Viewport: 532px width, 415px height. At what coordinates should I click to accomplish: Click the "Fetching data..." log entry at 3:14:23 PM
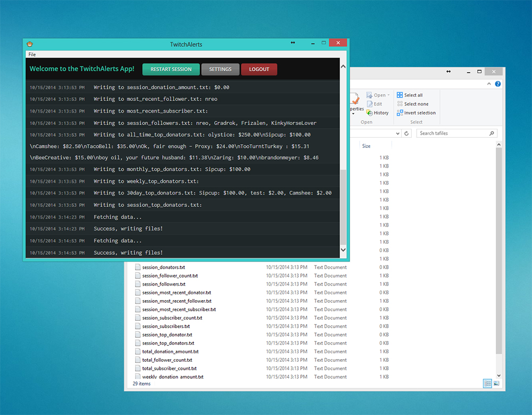[x=118, y=217]
